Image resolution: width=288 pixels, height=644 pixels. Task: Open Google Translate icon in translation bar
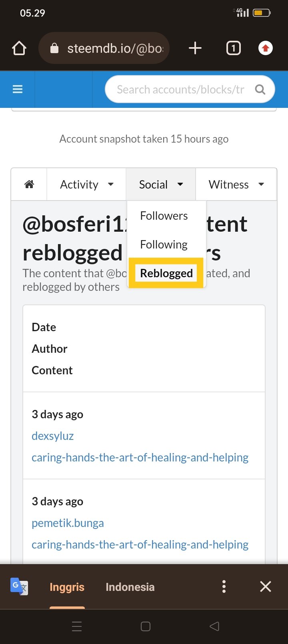[19, 586]
